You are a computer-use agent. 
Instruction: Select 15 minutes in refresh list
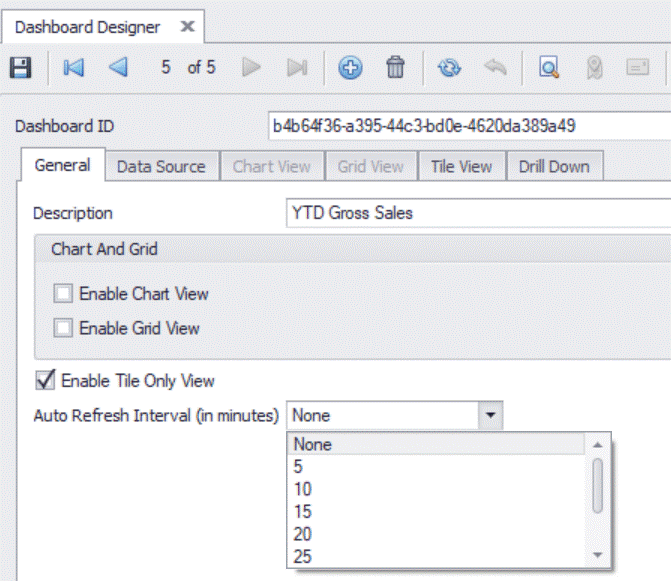303,512
